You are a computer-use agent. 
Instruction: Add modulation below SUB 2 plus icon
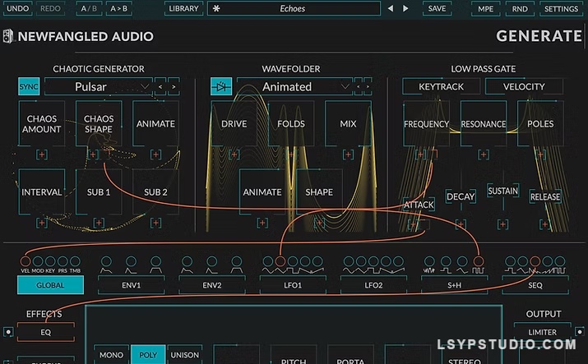(x=155, y=223)
